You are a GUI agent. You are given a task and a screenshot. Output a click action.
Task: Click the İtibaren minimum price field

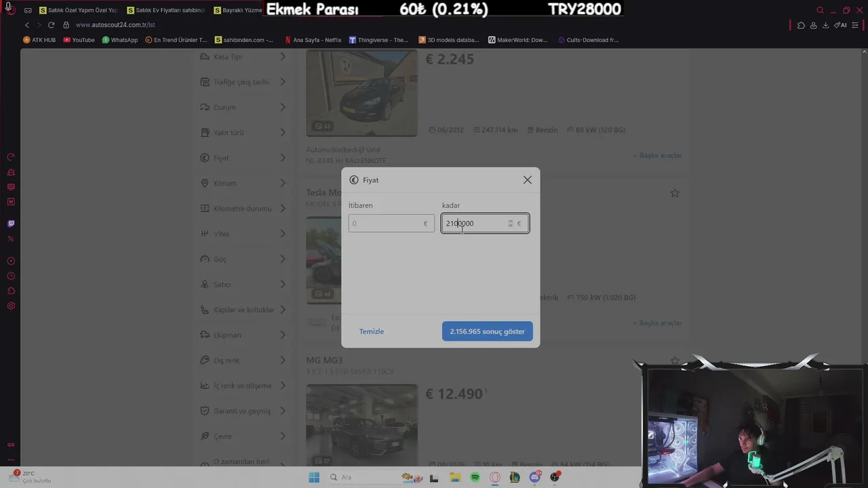click(391, 224)
